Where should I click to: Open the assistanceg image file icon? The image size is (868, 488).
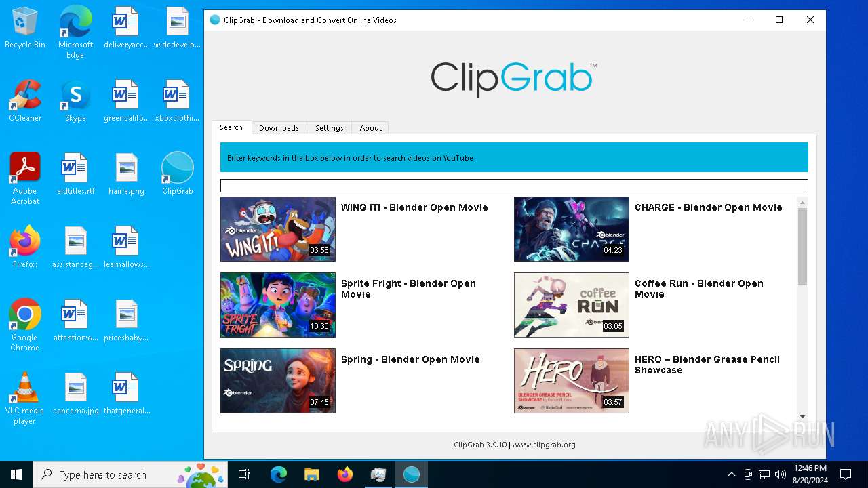click(x=75, y=248)
